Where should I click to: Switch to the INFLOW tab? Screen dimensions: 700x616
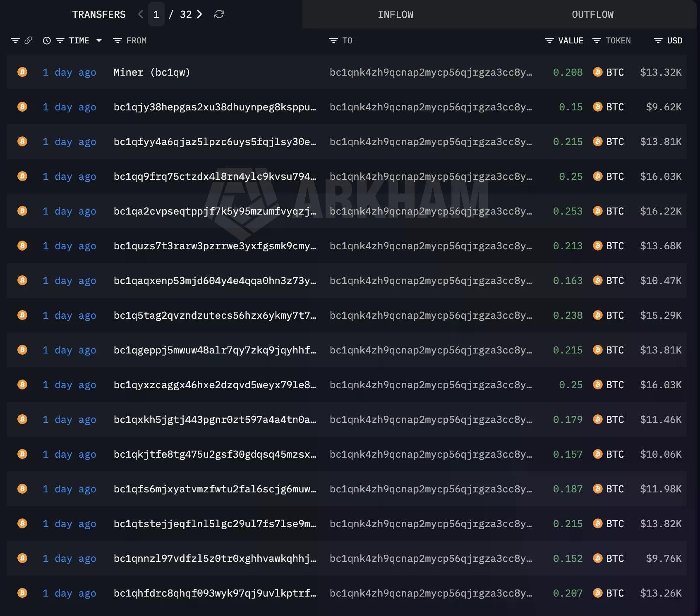click(396, 14)
